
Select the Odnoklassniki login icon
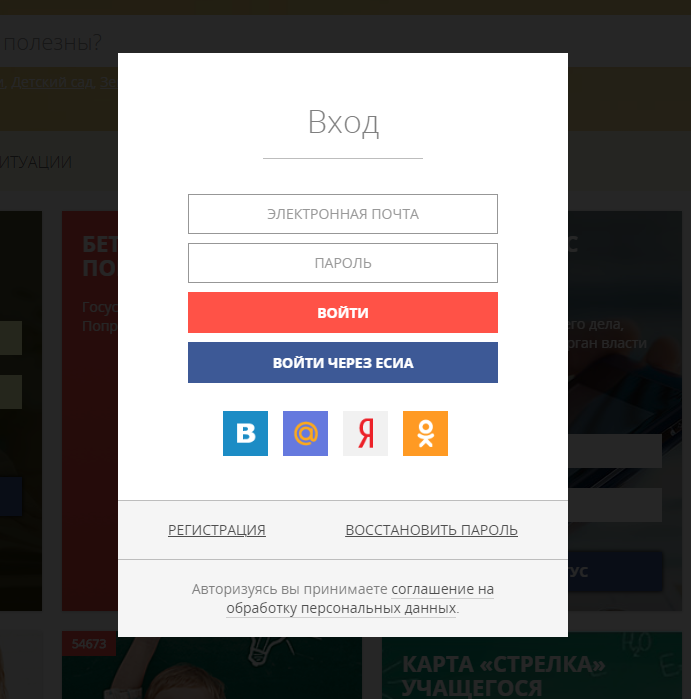(425, 434)
